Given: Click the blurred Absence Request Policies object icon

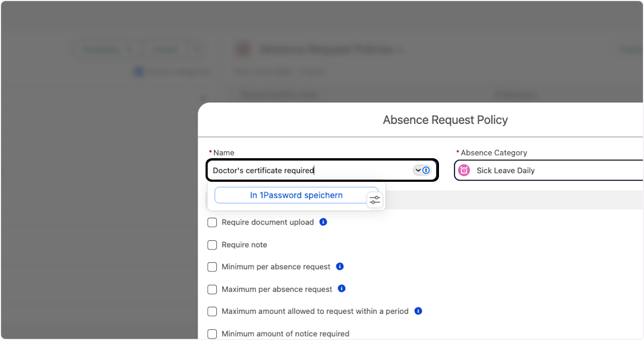Looking at the screenshot, I should click(244, 50).
